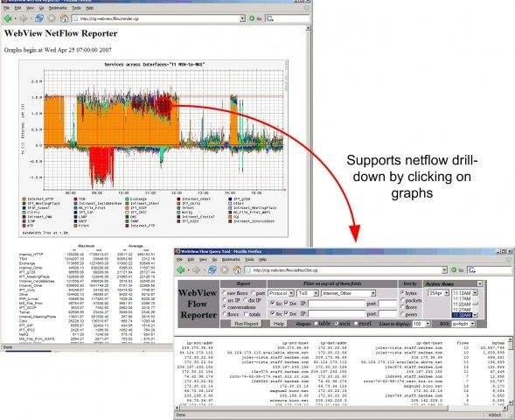Click Forward arrow in Flow Query Tool window
515x420 pixels.
click(197, 270)
